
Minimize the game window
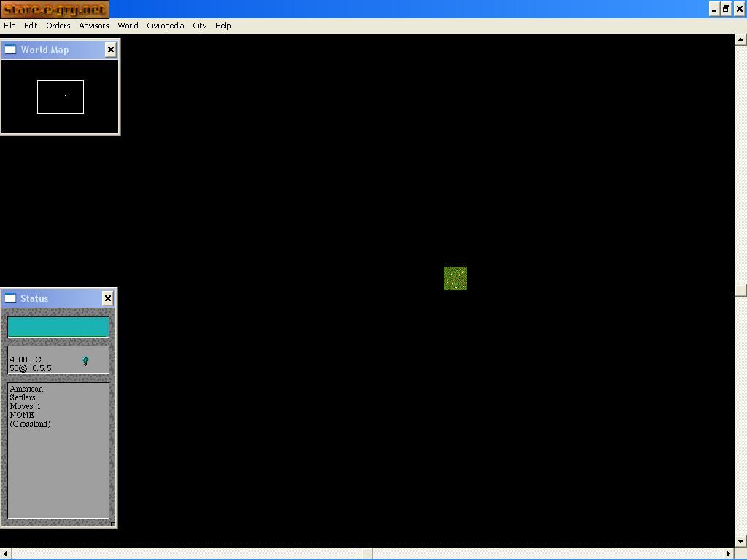tap(714, 9)
